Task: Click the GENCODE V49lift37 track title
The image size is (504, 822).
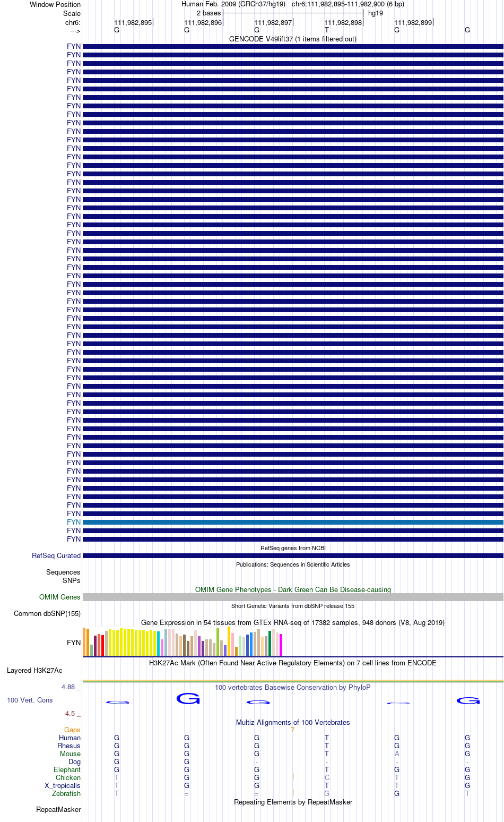Action: 293,39
